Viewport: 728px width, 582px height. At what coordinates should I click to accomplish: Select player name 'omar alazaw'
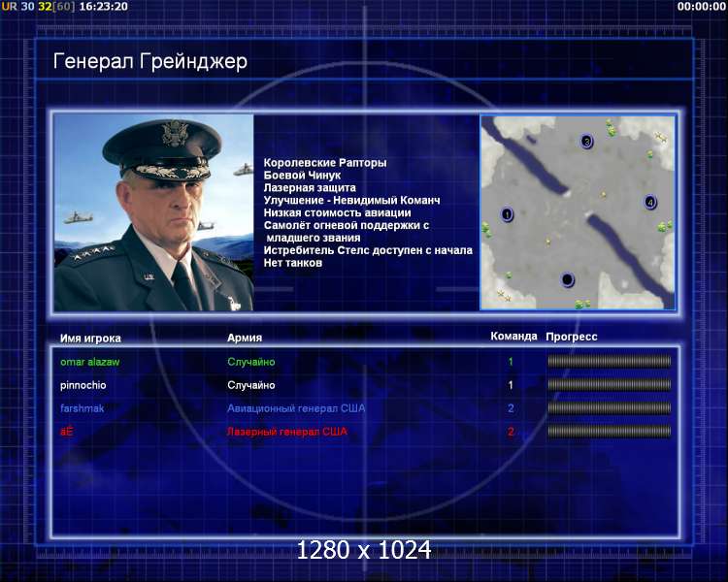click(89, 362)
